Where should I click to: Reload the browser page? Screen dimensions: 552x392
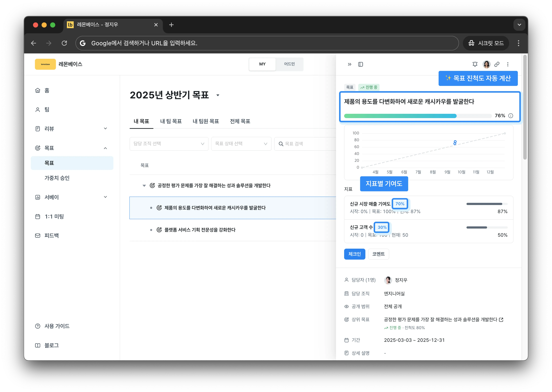(x=64, y=43)
